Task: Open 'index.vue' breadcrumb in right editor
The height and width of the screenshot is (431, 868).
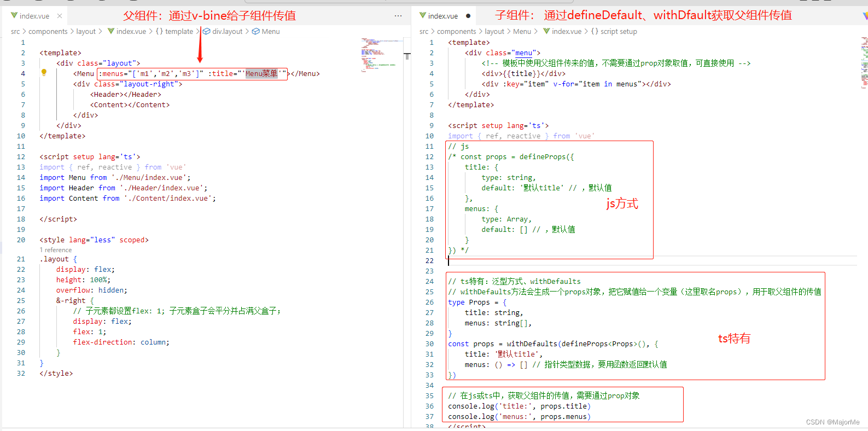Action: coord(567,32)
